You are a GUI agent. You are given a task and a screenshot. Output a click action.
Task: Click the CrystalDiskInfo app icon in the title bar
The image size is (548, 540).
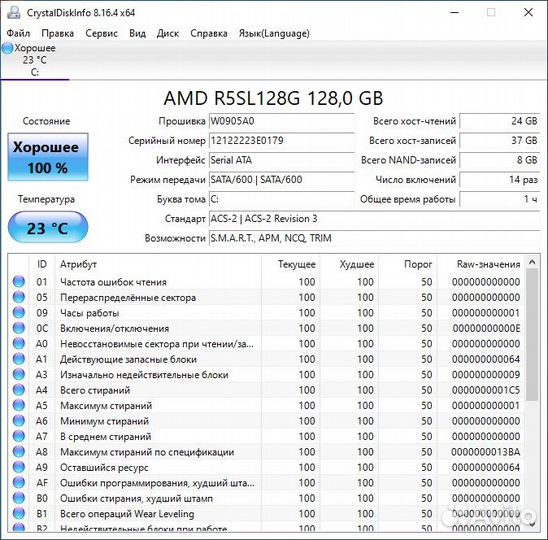(x=14, y=13)
